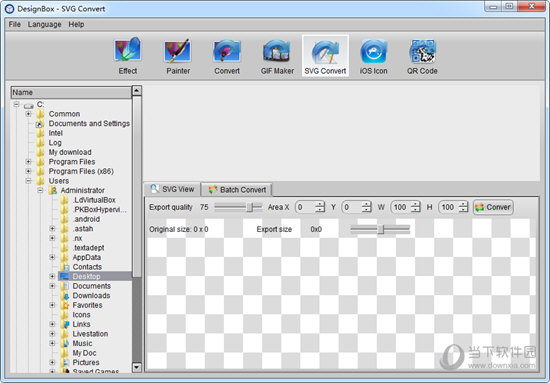Click the DesignBox title bar app icon
The height and width of the screenshot is (383, 550).
pyautogui.click(x=9, y=9)
